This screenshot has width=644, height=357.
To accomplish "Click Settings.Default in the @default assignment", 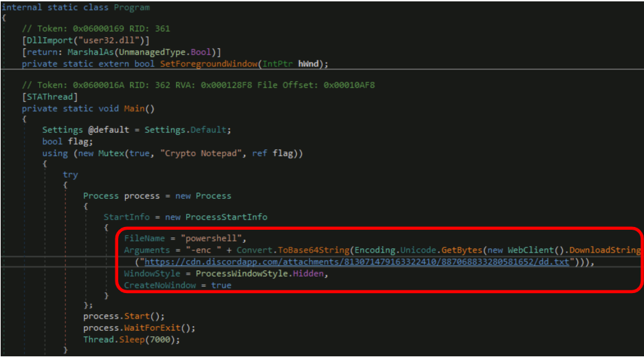I will (x=186, y=130).
